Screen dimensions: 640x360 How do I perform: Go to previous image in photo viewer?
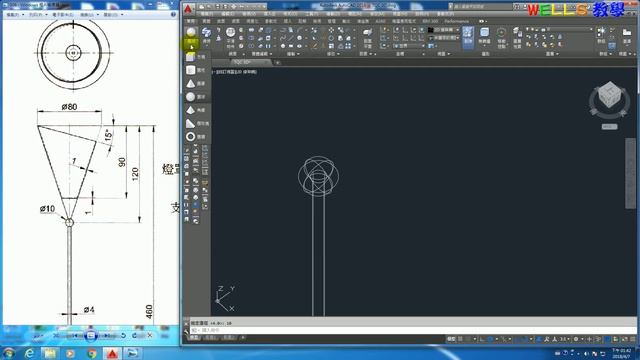point(75,336)
